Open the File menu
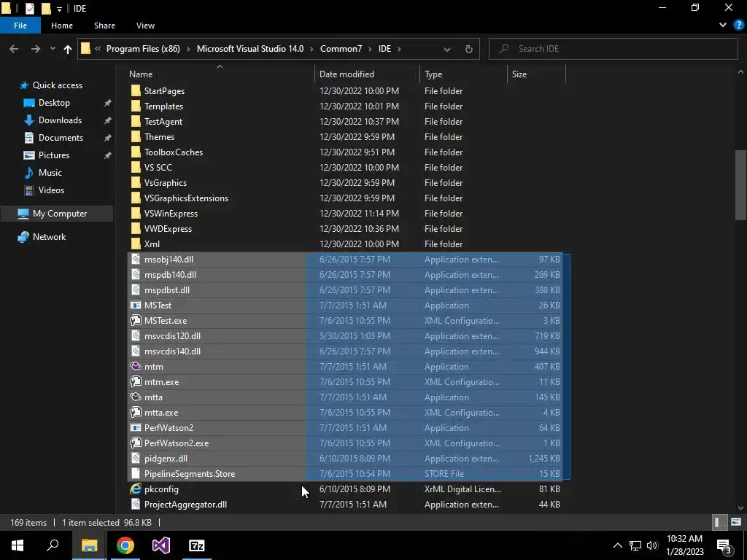Image resolution: width=747 pixels, height=560 pixels. point(20,26)
